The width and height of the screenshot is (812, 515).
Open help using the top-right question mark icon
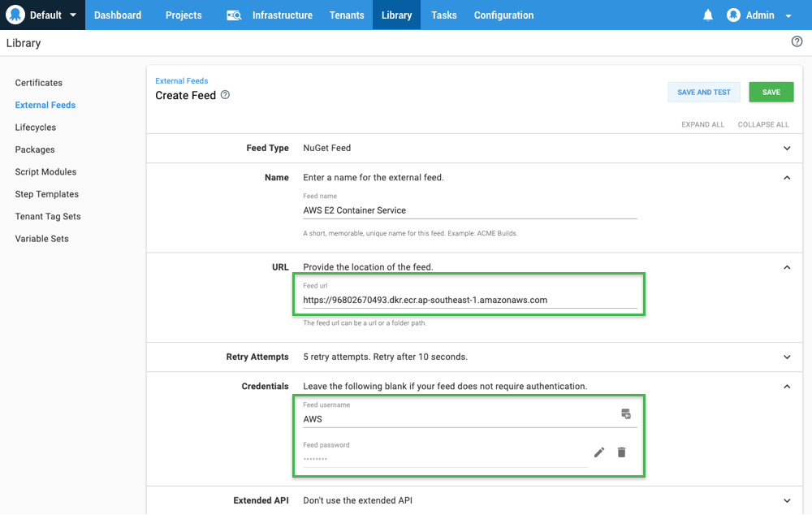[x=797, y=41]
